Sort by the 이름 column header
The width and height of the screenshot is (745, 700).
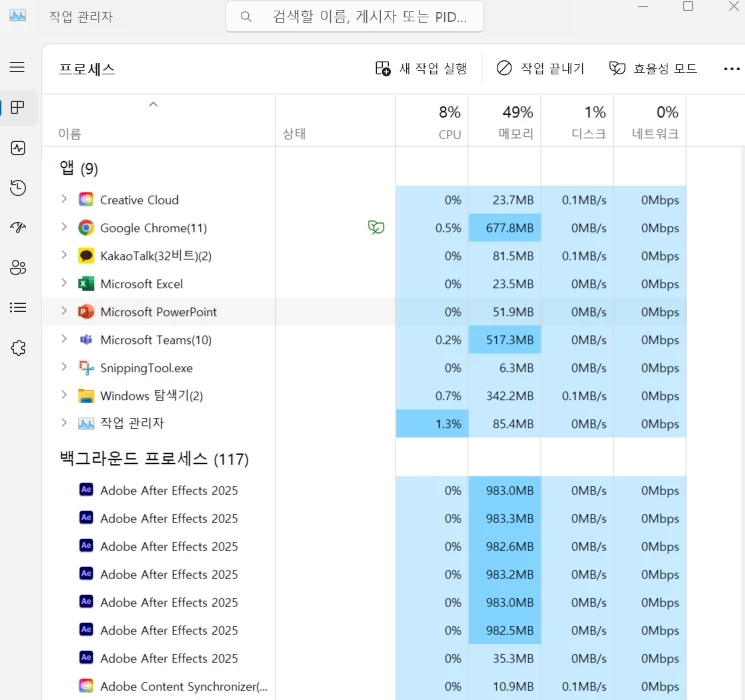click(159, 121)
